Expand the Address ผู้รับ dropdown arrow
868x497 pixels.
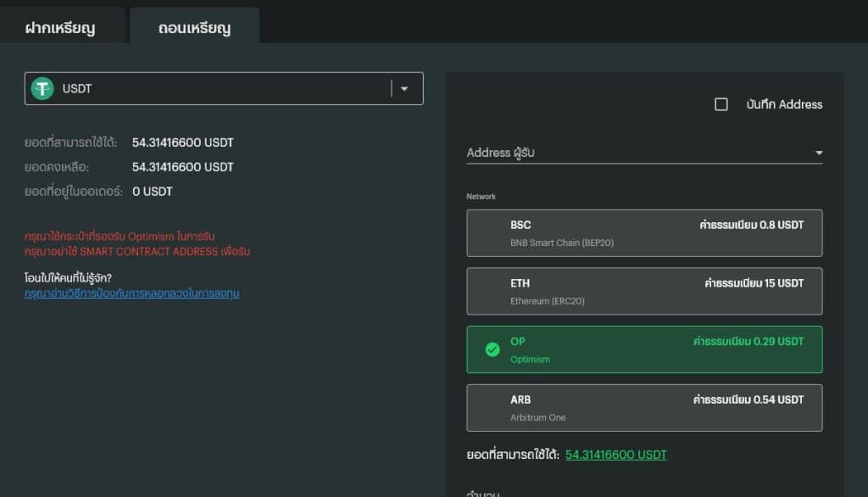(x=819, y=153)
